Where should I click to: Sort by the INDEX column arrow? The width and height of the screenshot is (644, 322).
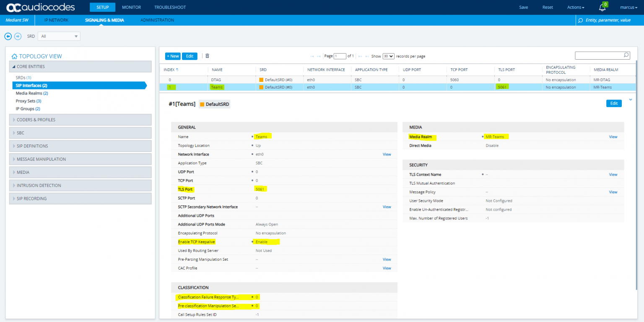[x=177, y=70]
